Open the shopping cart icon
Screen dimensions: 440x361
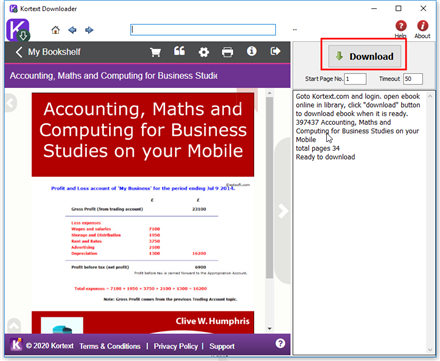click(x=155, y=52)
